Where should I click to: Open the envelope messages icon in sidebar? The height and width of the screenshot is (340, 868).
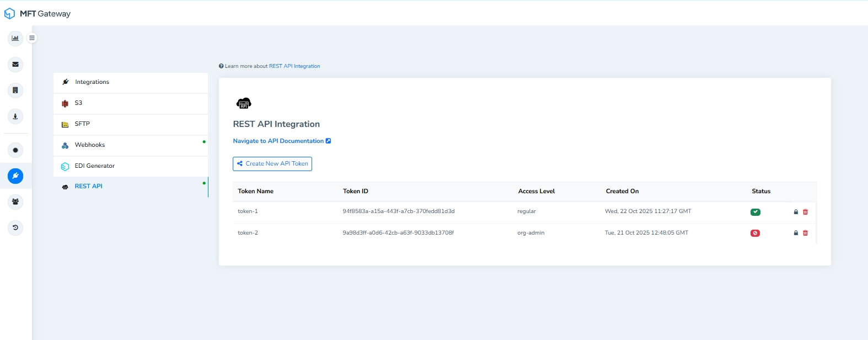click(15, 64)
